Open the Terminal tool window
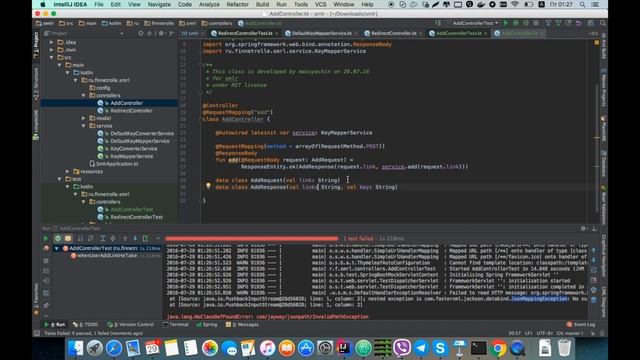The image size is (640, 360). pos(176,325)
